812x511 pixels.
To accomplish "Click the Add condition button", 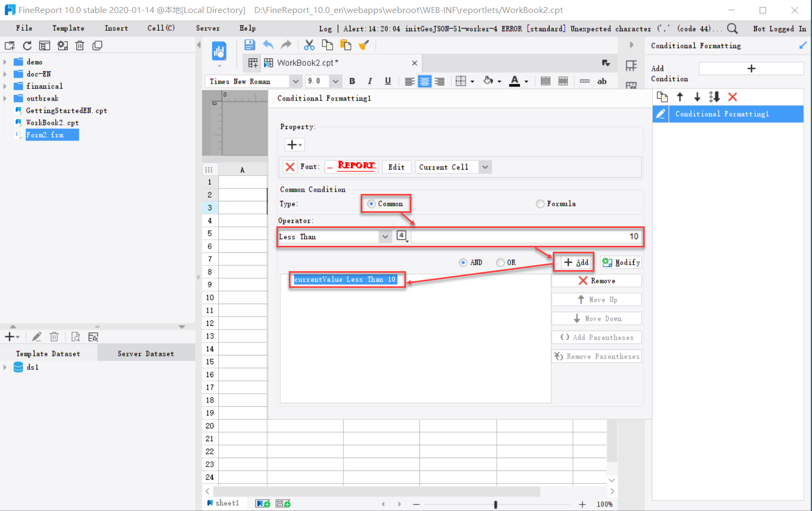I will tap(576, 263).
